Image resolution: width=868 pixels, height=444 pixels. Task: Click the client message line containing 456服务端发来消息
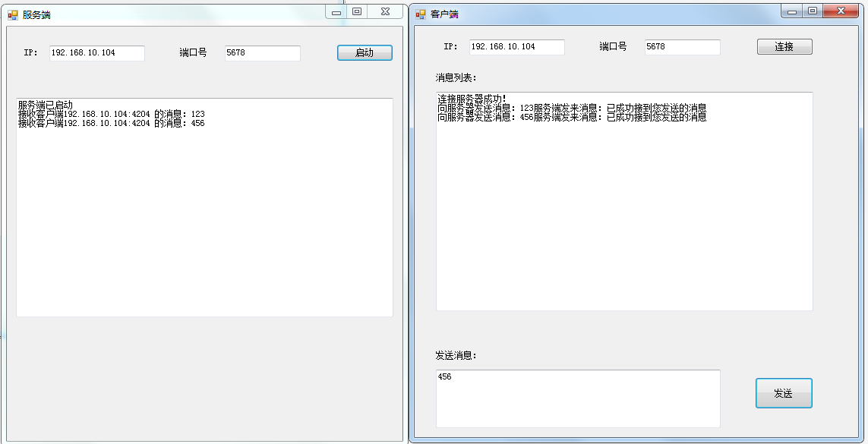click(572, 117)
